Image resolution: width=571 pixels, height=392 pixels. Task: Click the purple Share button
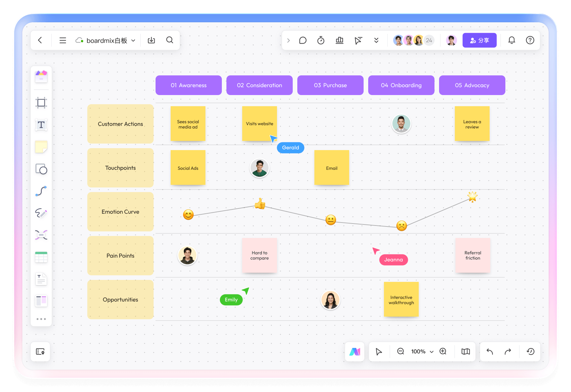pyautogui.click(x=479, y=40)
